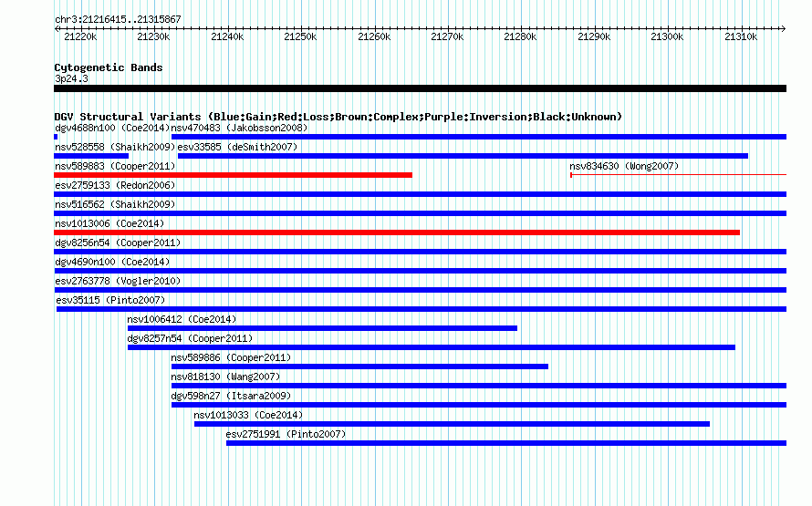Click the right arrowhead of the ruler
Screen dimensions: 812x506
tap(783, 28)
